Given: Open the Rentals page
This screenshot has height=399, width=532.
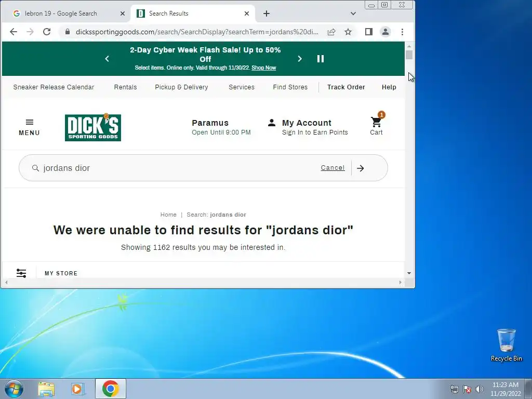Looking at the screenshot, I should coord(126,87).
